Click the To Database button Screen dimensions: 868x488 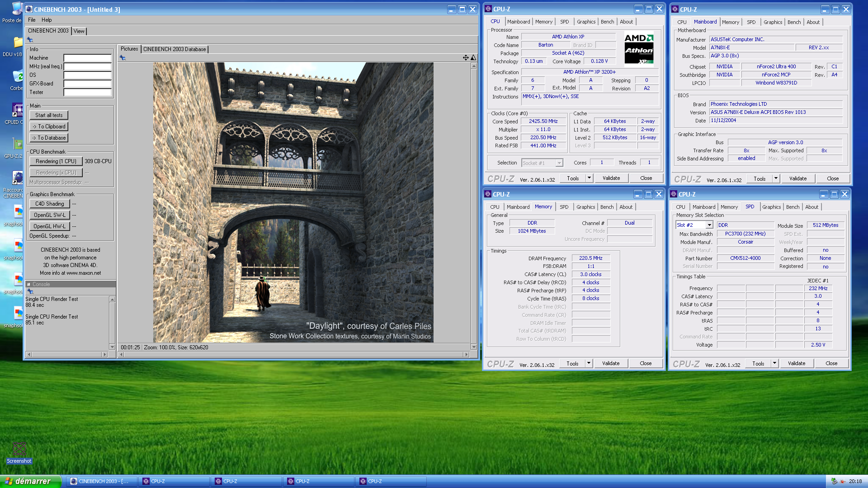(49, 138)
